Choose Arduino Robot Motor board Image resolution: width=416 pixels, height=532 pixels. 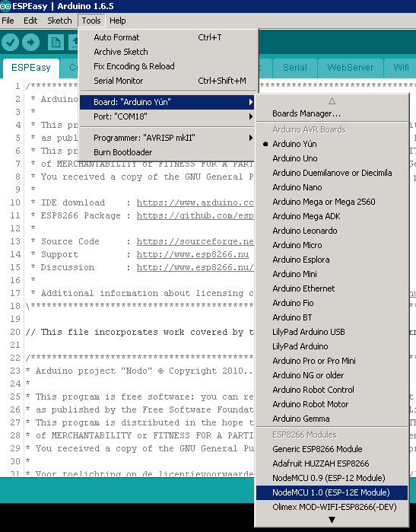point(332,404)
